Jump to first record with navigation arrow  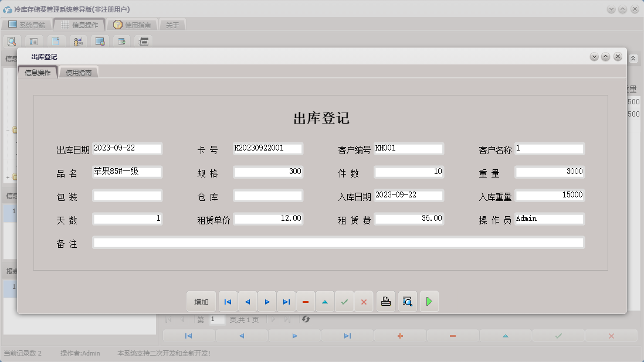pyautogui.click(x=228, y=301)
